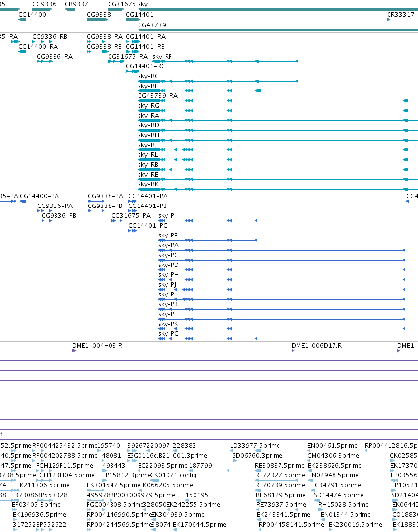This screenshot has height=532, width=418.
Task: Click the DME1-006D17.R feature
Action: [x=317, y=346]
